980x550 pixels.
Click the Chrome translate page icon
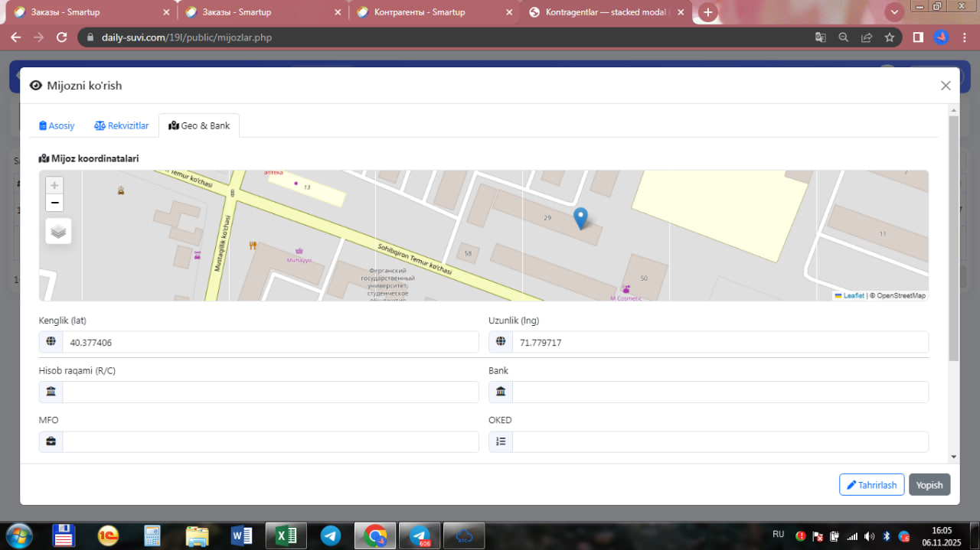[x=820, y=37]
